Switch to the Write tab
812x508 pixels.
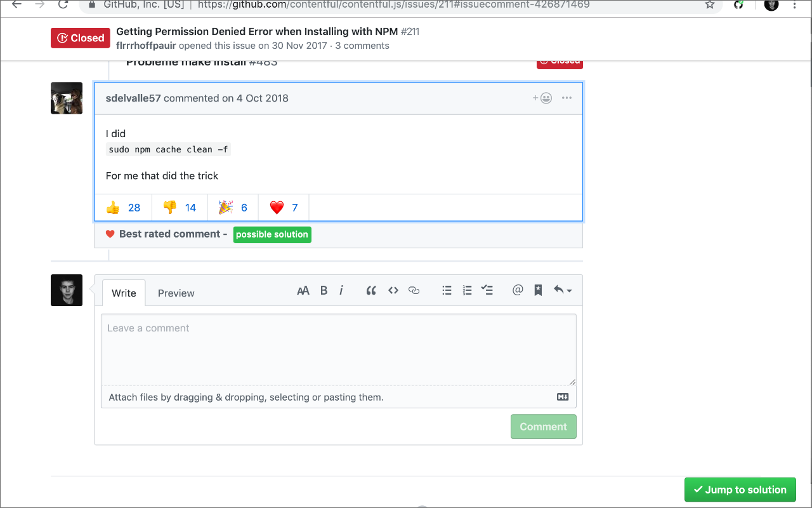(x=124, y=293)
